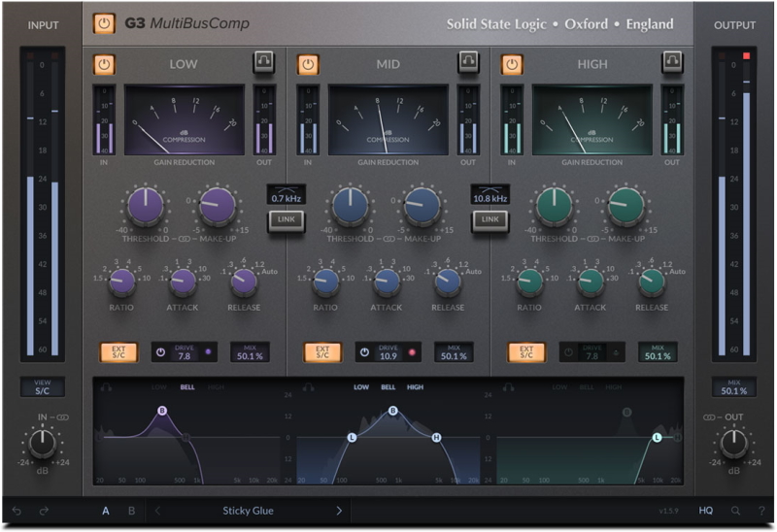
Task: Click the 10.8 kHz crossover frequency display
Action: 490,194
